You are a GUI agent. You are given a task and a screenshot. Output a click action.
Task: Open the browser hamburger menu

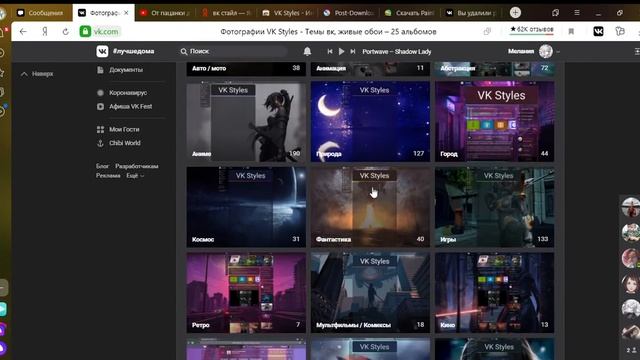coord(577,13)
